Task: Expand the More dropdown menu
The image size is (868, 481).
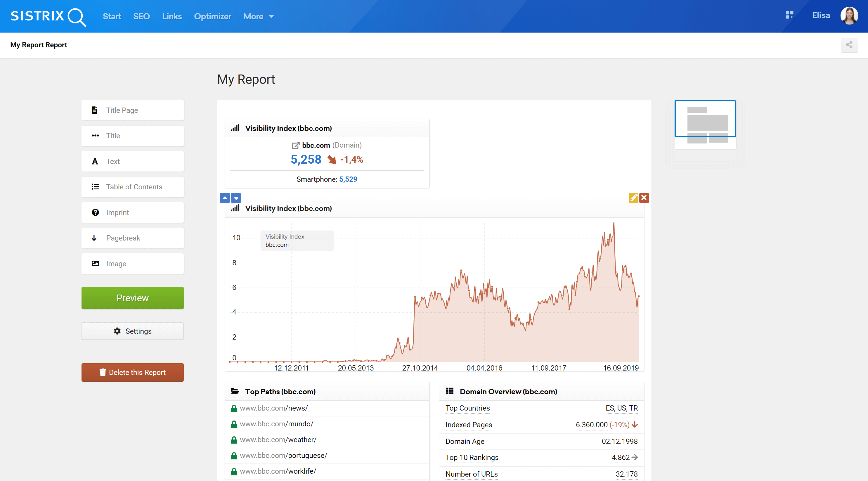Action: 259,17
